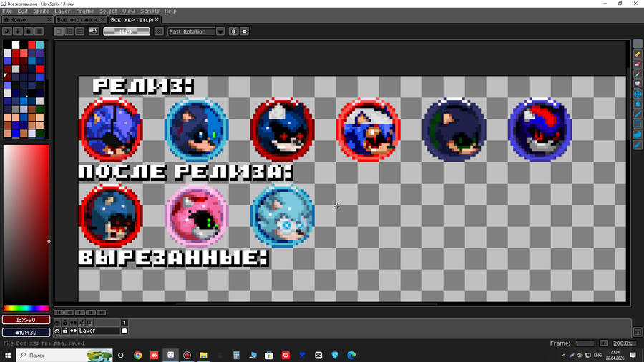644x362 pixels.
Task: Open the File menu
Action: coord(7,11)
